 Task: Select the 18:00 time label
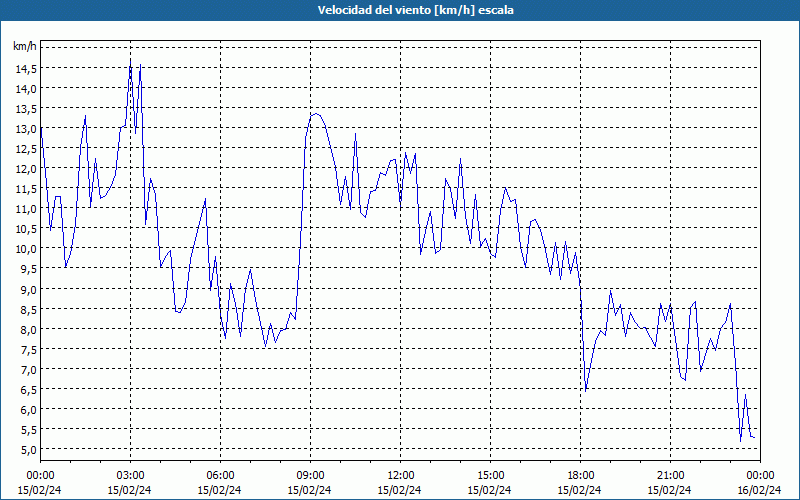coord(580,476)
